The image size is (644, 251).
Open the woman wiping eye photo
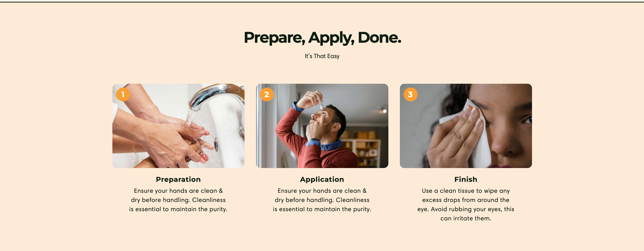(x=466, y=126)
